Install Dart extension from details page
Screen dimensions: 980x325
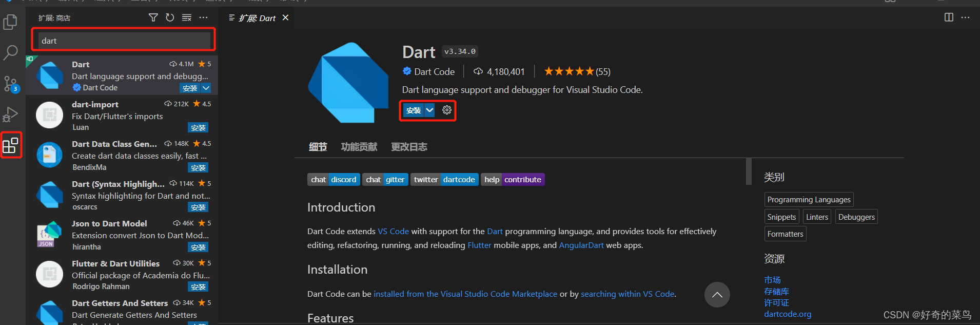tap(414, 110)
